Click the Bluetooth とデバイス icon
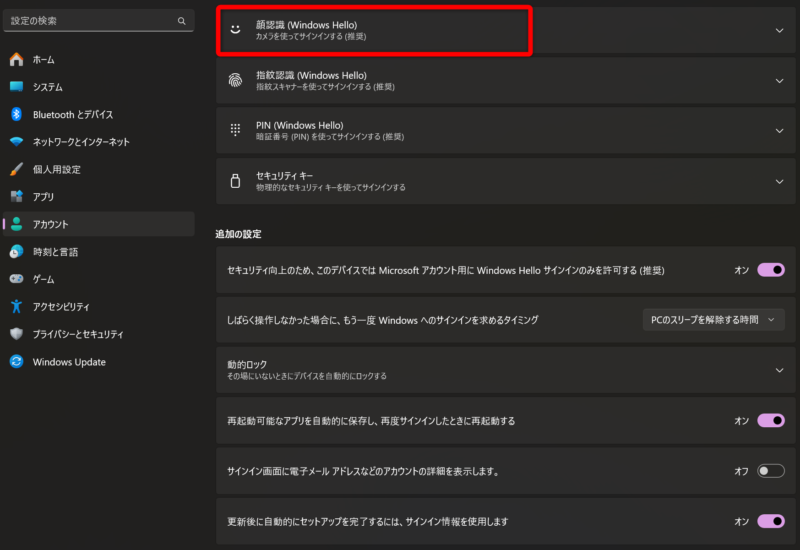This screenshot has height=550, width=800. point(16,114)
